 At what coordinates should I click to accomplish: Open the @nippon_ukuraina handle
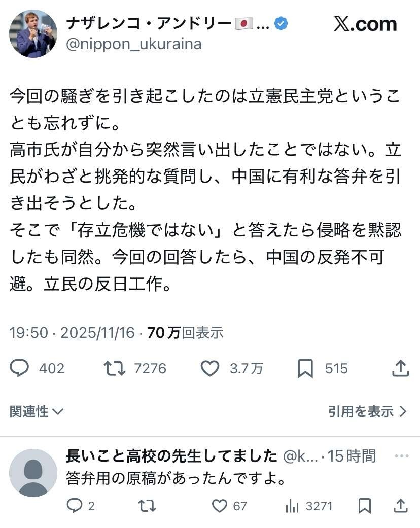pyautogui.click(x=134, y=45)
